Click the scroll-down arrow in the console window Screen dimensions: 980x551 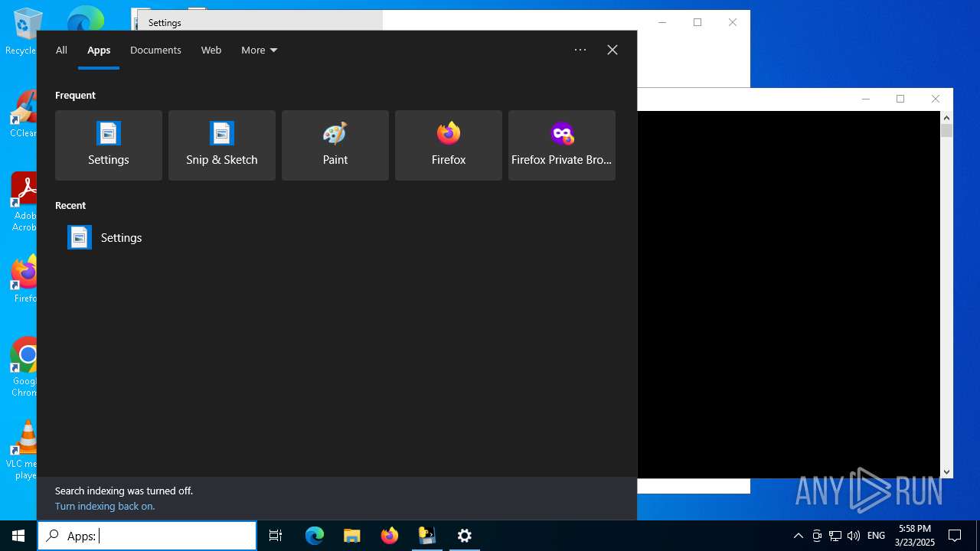[947, 472]
